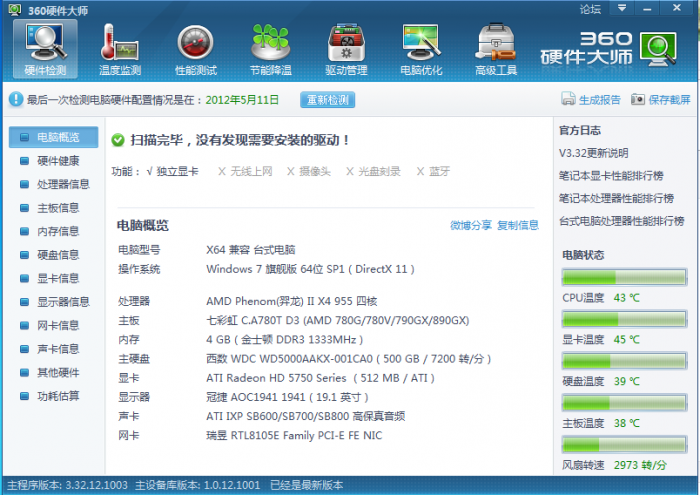Click the 已经是最新版本 status bar text
Image resolution: width=700 pixels, height=495 pixels.
point(307,485)
